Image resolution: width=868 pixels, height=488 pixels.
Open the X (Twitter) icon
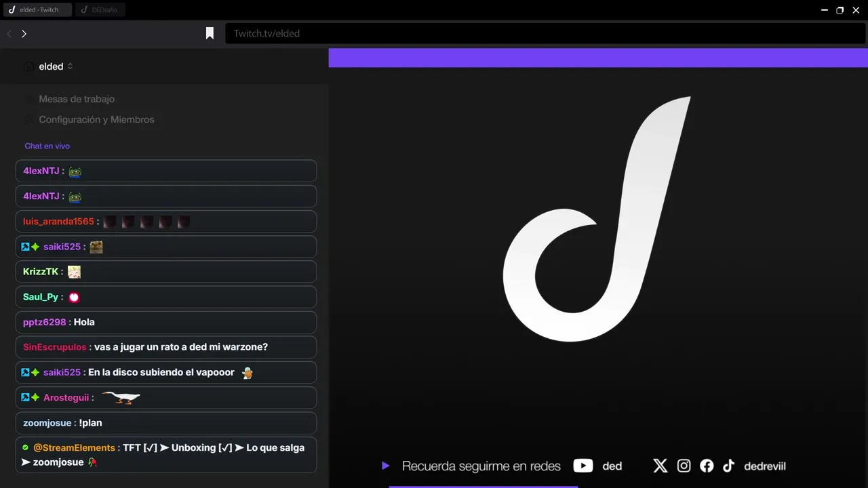point(660,466)
